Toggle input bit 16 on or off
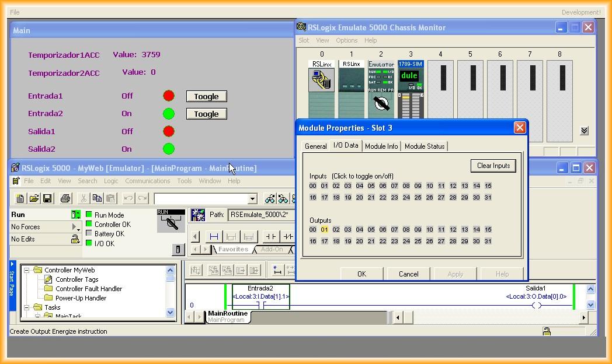The width and height of the screenshot is (612, 364). [313, 198]
